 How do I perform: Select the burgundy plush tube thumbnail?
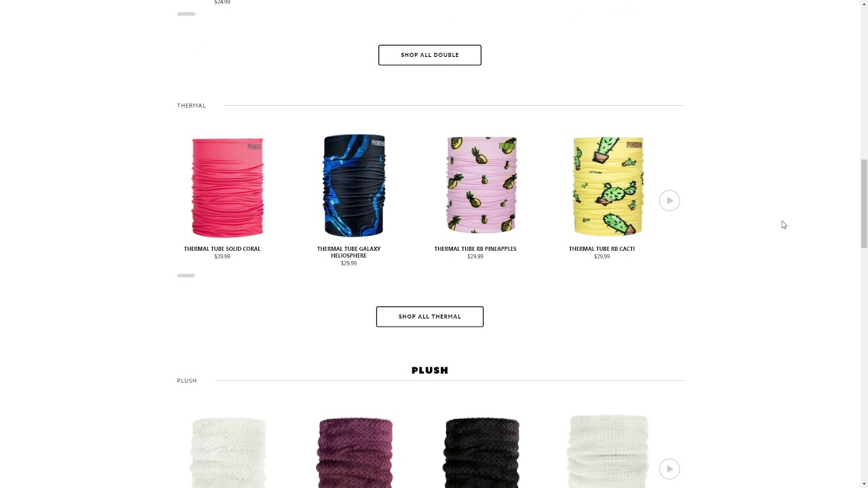click(355, 453)
